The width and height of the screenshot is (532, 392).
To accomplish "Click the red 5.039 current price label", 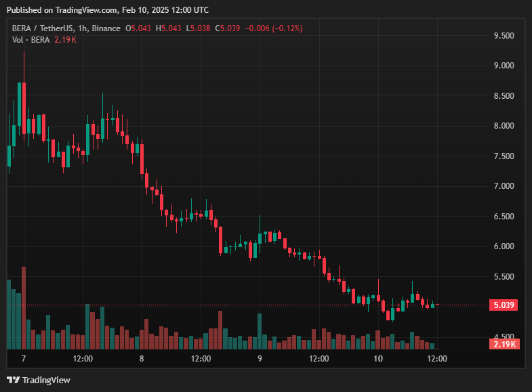I will 504,305.
